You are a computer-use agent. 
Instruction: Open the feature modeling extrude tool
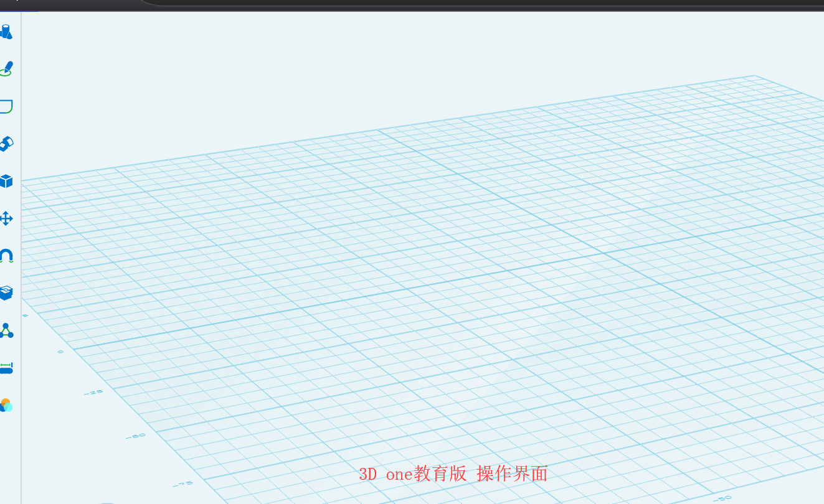(x=6, y=144)
